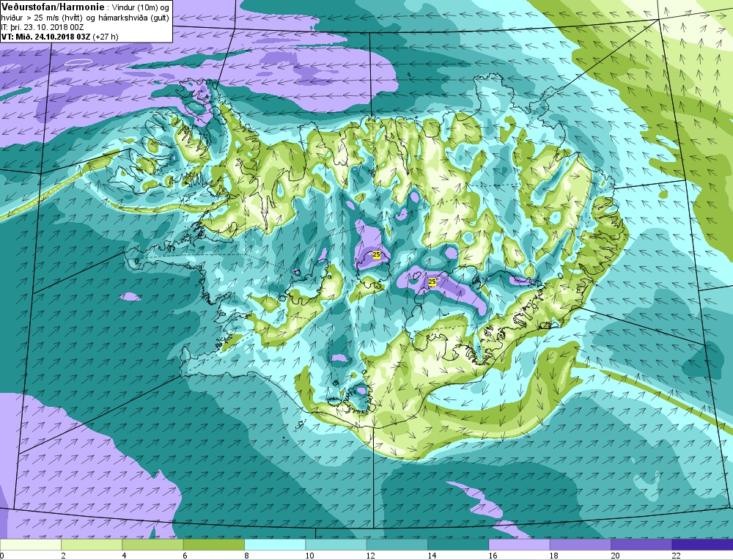
Task: Click the "VT: Mið. 24.10.2018 03Z (+27 h)" line
Action: point(60,37)
